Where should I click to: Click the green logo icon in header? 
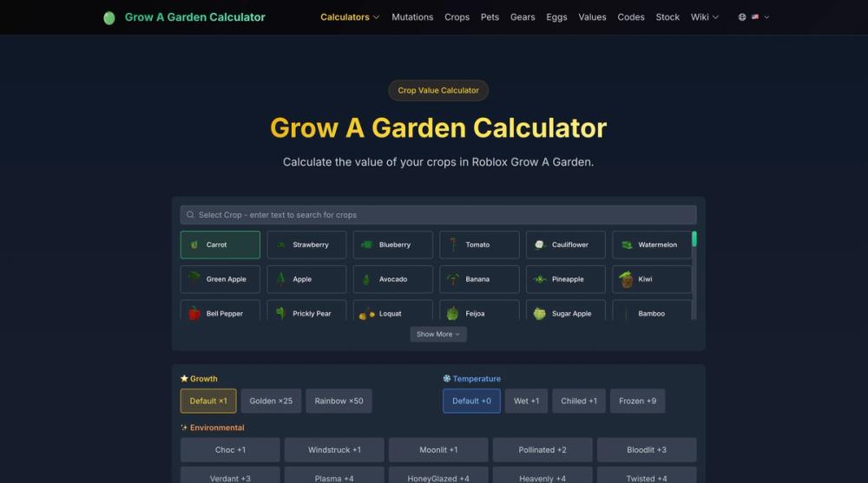[109, 17]
